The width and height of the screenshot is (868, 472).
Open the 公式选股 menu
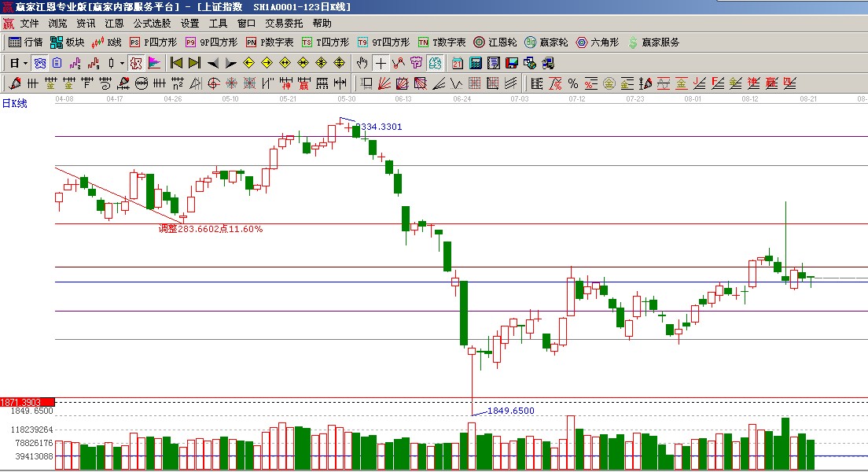tap(152, 24)
